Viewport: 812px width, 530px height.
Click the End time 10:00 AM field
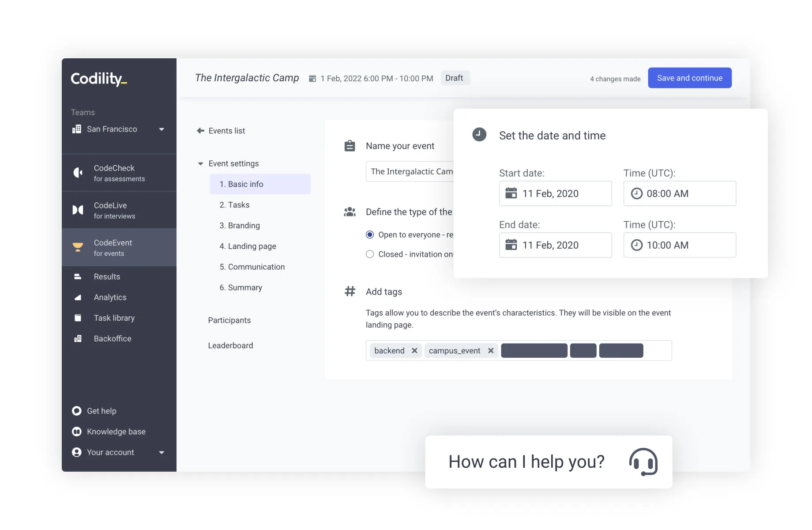coord(679,245)
